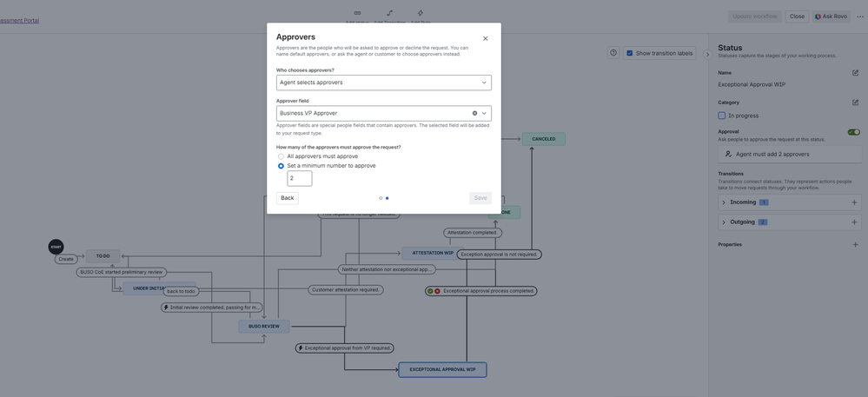Select 'BUSO CoE started preliminary review' transition
The image size is (868, 397).
(122, 273)
